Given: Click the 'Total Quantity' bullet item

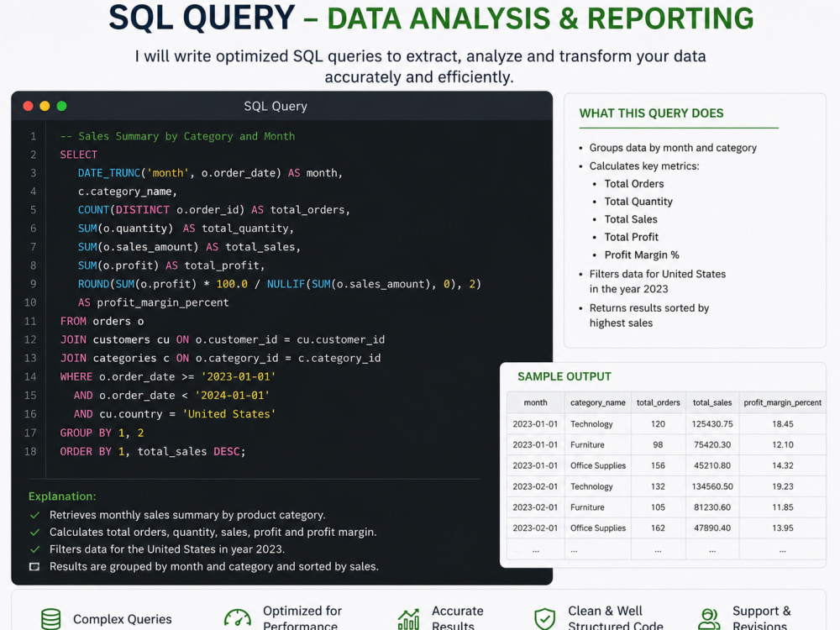Looking at the screenshot, I should pyautogui.click(x=638, y=202).
